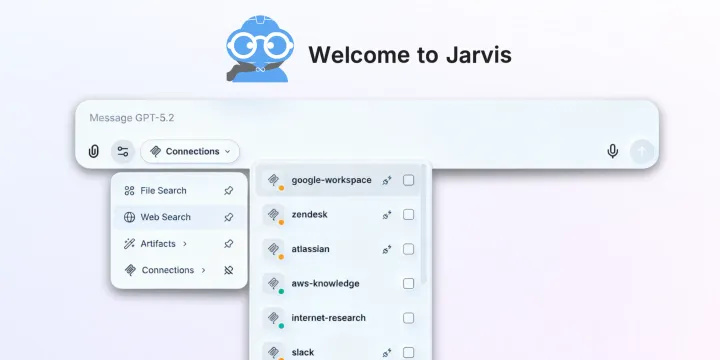Click the zendesk label text
Image resolution: width=720 pixels, height=360 pixels.
pyautogui.click(x=309, y=215)
